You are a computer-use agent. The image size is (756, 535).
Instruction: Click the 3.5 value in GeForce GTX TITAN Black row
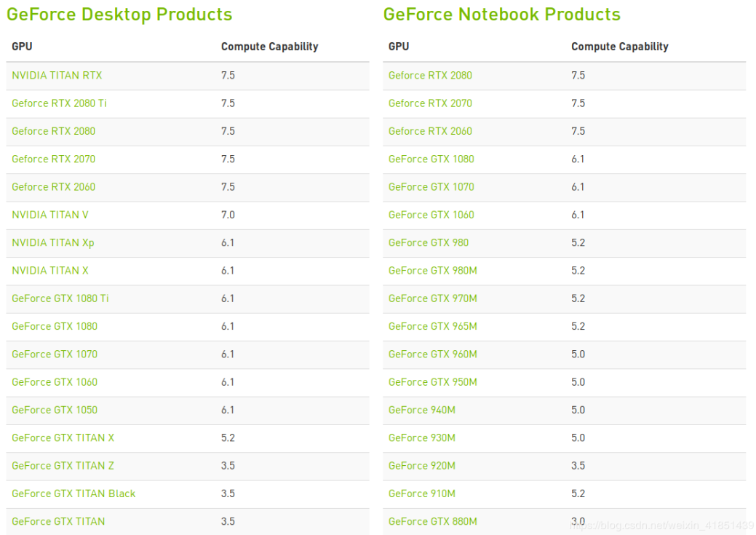coord(228,494)
